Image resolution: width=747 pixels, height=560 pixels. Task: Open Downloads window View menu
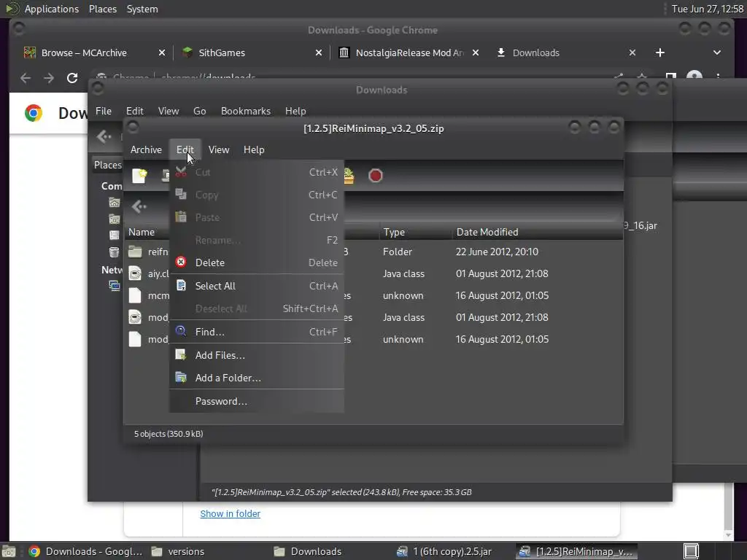click(x=169, y=111)
